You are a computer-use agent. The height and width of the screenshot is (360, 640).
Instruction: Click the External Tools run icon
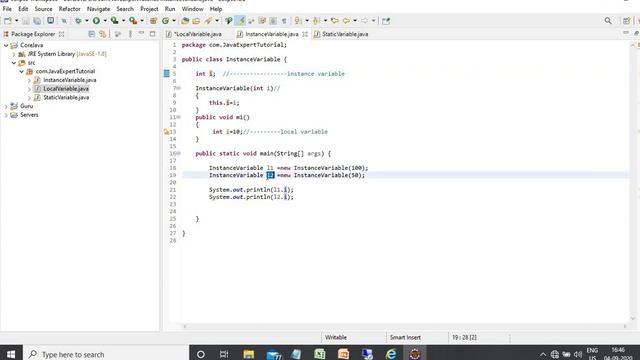[x=133, y=21]
